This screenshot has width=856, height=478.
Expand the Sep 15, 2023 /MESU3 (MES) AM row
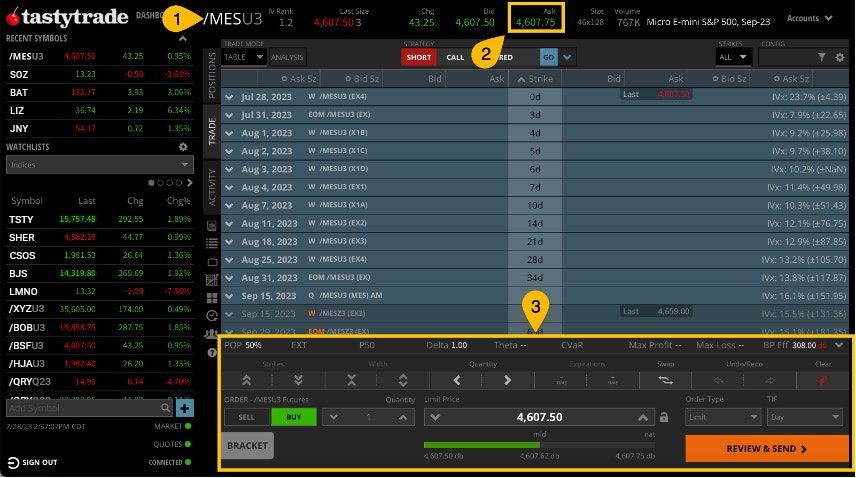(x=229, y=296)
